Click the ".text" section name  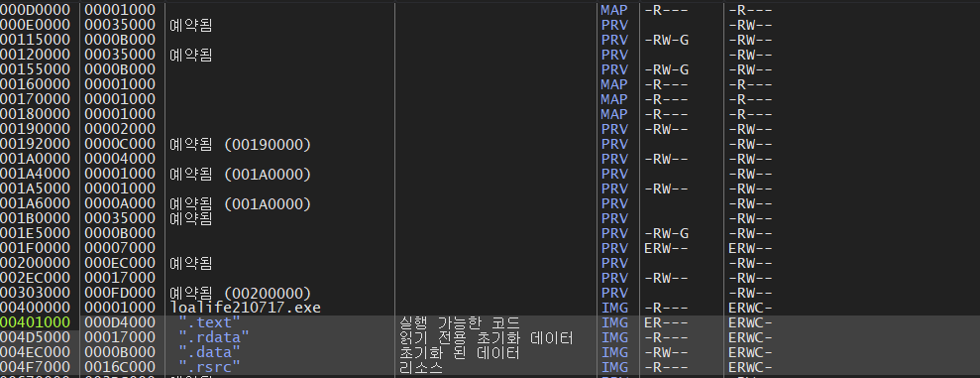click(209, 322)
